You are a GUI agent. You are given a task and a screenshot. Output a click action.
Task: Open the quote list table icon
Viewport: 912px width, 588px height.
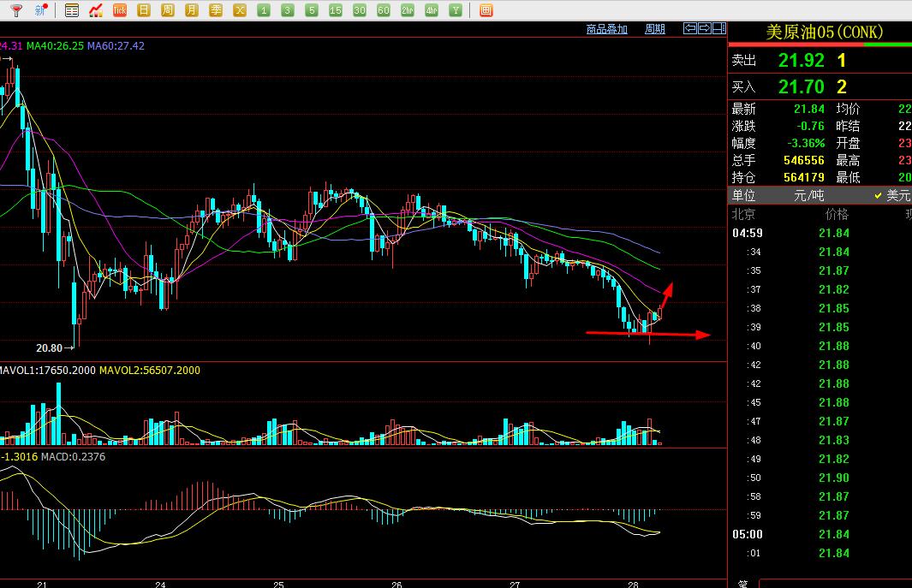click(x=72, y=10)
